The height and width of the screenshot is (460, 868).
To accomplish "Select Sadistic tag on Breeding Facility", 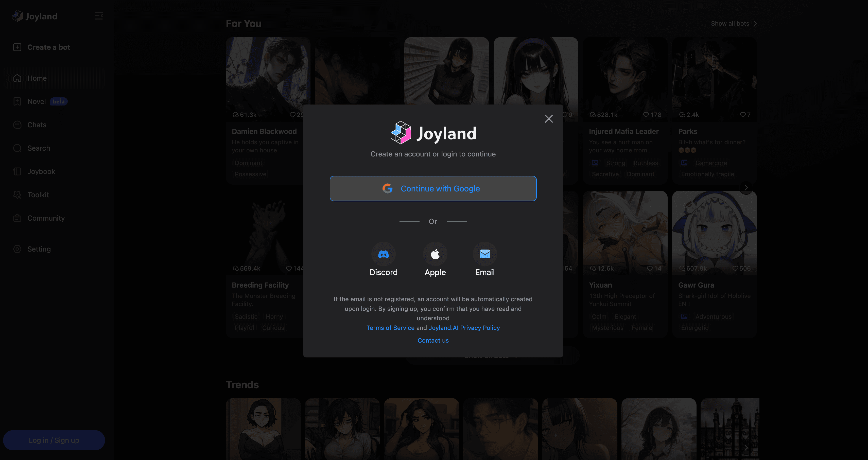I will click(246, 316).
